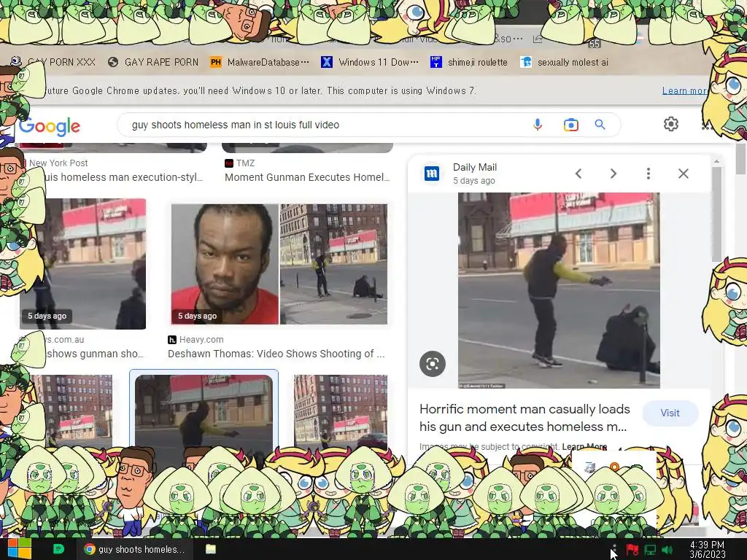The height and width of the screenshot is (560, 747).
Task: Open volume control speaker icon
Action: (x=667, y=550)
